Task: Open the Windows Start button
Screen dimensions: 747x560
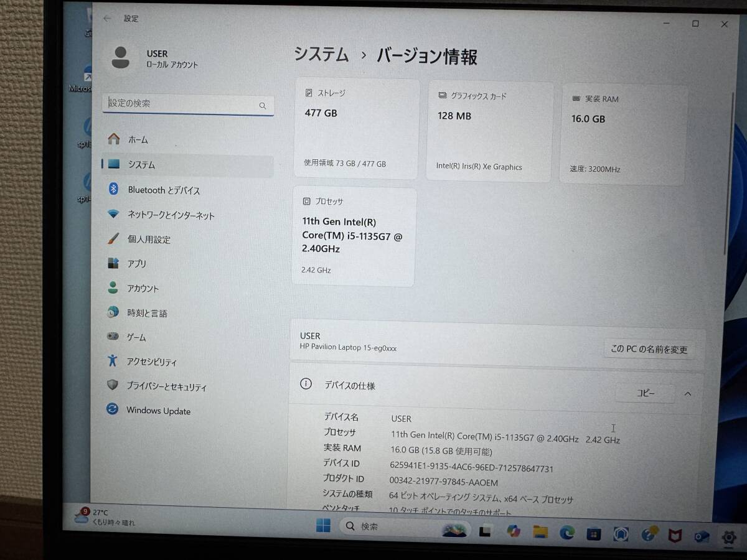Action: pos(323,526)
